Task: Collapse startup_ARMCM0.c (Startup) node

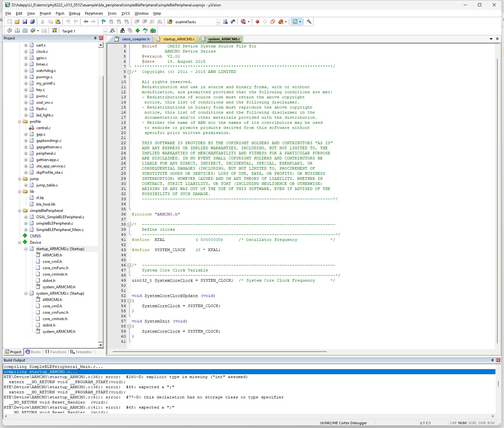Action: click(x=26, y=249)
